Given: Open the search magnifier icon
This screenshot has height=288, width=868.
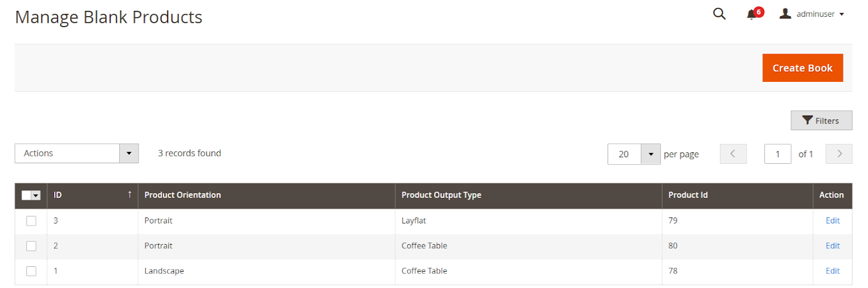Looking at the screenshot, I should tap(719, 14).
